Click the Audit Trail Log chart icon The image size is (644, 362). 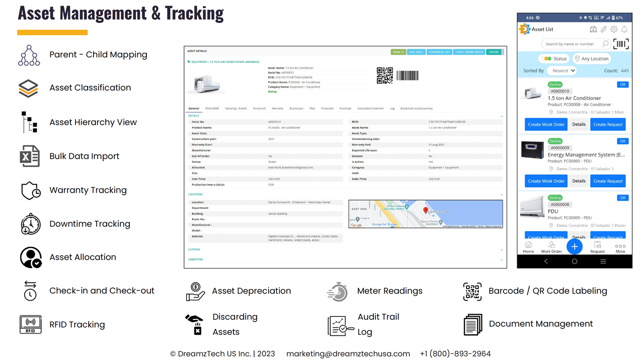(x=341, y=325)
